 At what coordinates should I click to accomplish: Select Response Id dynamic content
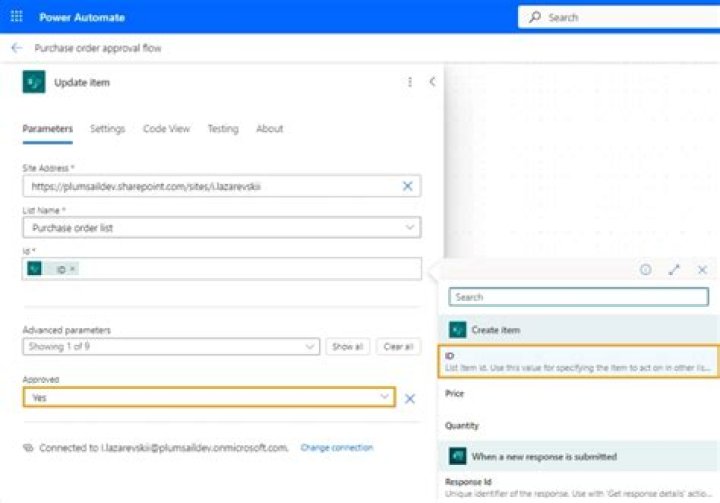coord(579,487)
